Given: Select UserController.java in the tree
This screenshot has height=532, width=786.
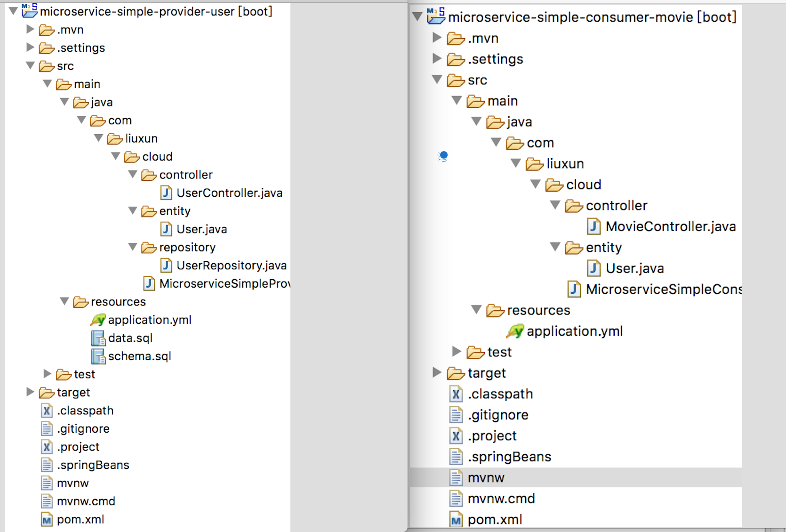Looking at the screenshot, I should pos(229,193).
